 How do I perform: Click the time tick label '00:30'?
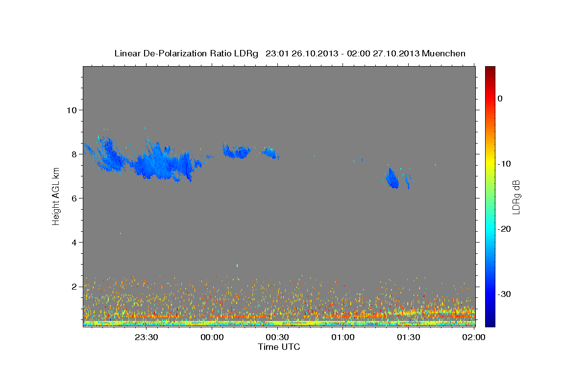278,338
